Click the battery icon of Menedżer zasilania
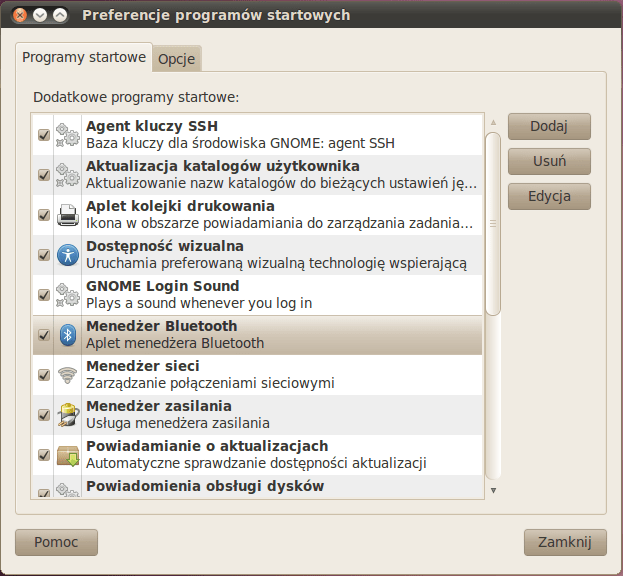The image size is (623, 576). click(68, 415)
